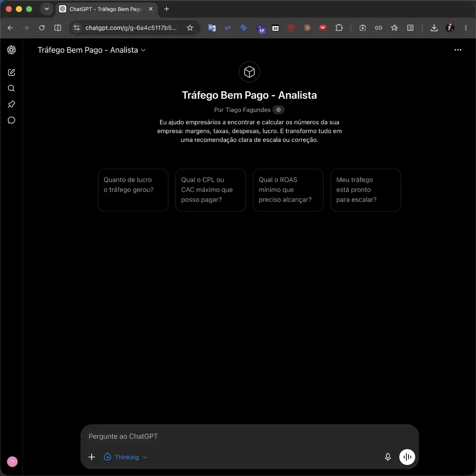Start a new chat with the compose icon
This screenshot has height=476, width=476.
(x=11, y=72)
